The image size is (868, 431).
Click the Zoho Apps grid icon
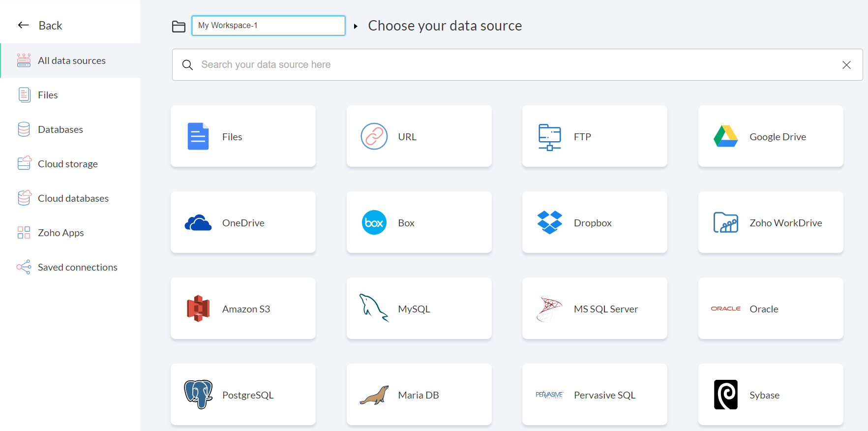tap(24, 233)
